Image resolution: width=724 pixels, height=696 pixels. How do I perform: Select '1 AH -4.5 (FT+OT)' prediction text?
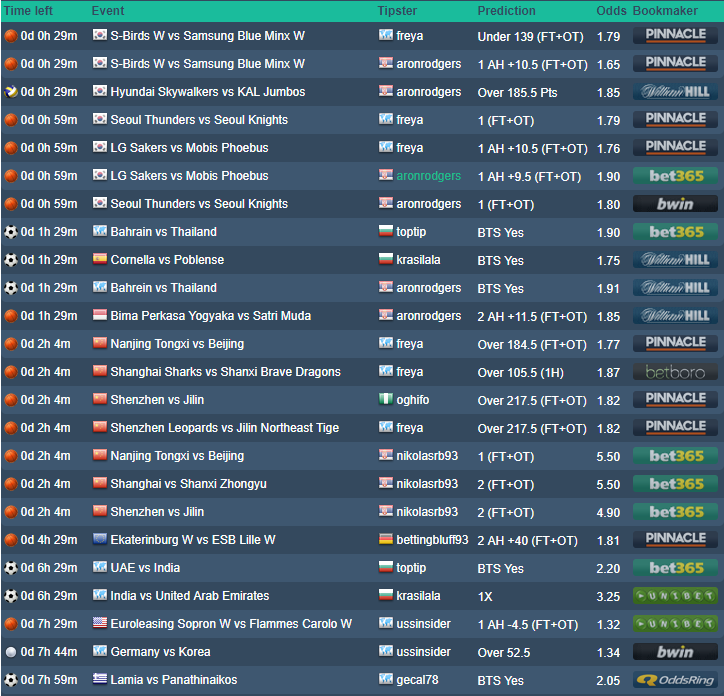pyautogui.click(x=528, y=624)
